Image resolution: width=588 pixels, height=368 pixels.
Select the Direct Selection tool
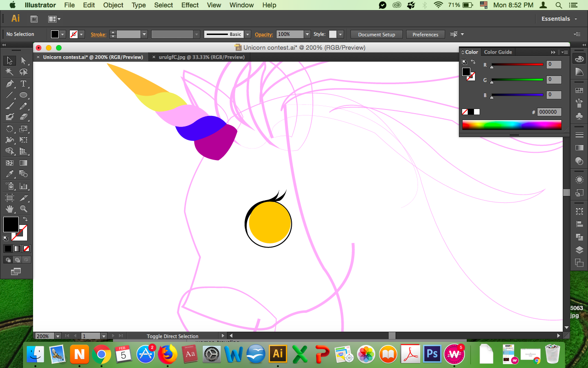(23, 61)
